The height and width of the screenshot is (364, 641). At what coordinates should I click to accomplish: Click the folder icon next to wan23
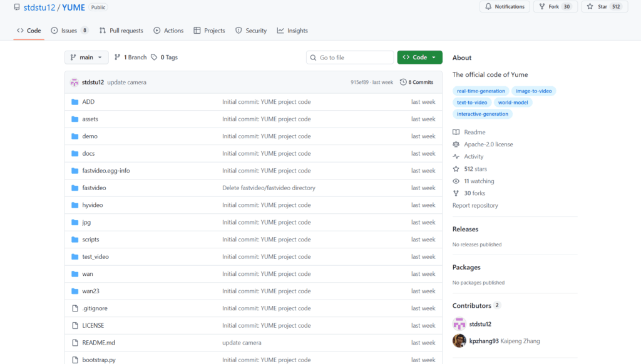[x=74, y=291]
